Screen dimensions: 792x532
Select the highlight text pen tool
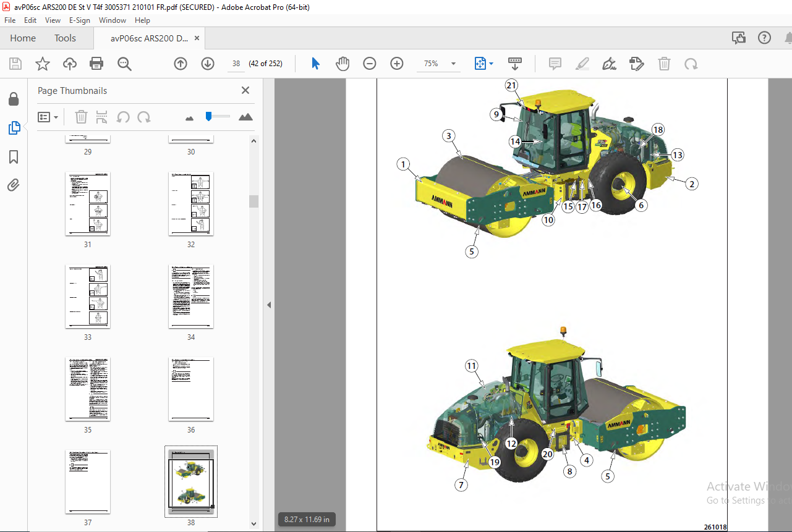(582, 64)
